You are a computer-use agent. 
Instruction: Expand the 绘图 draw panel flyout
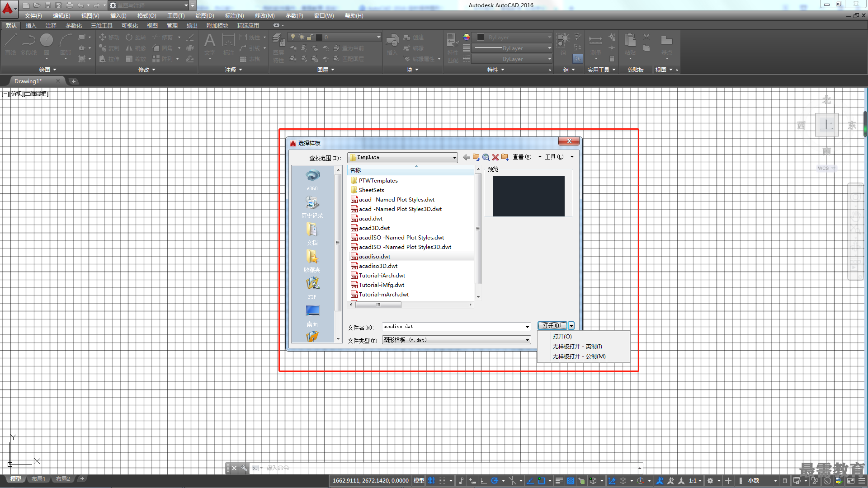tap(47, 70)
